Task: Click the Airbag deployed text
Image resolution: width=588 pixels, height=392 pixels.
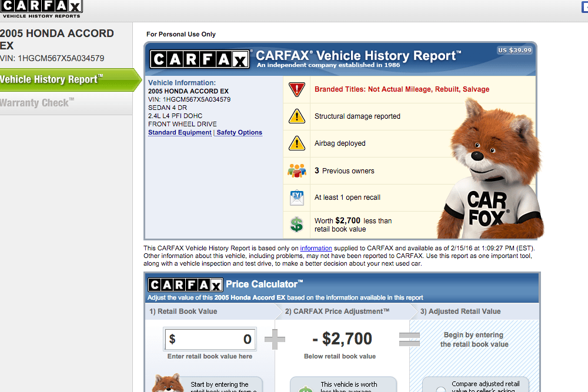Action: tap(340, 143)
